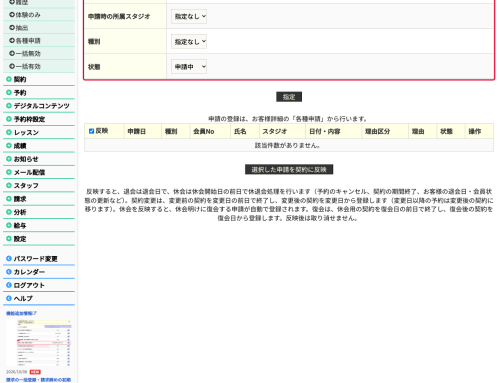
Task: Select 一括無効 in the sidebar
Action: pos(28,53)
